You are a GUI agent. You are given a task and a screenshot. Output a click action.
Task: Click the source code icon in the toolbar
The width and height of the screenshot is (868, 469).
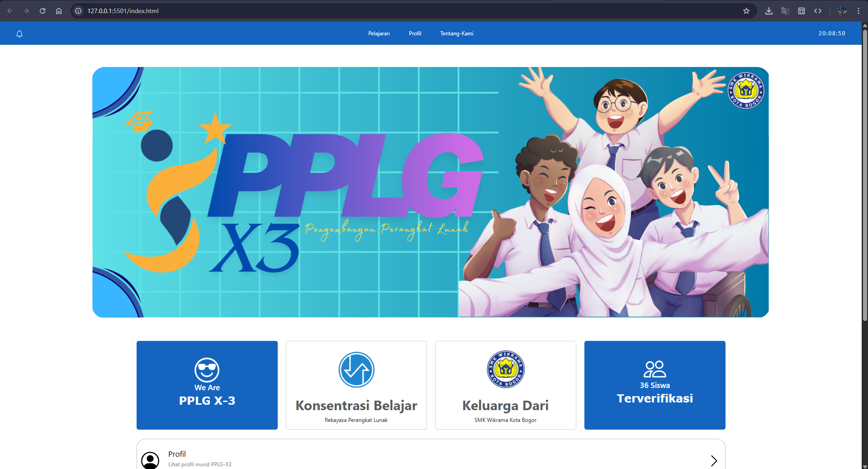coord(818,10)
